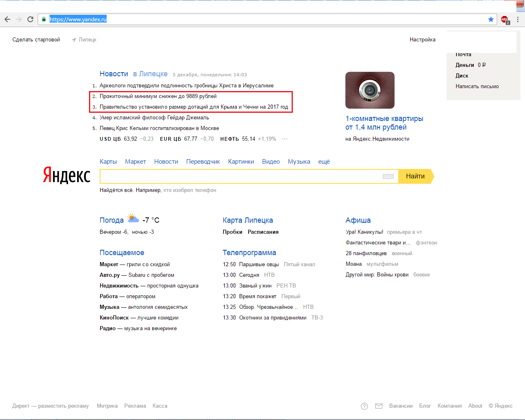
Task: Open Афиша entry Моана
Action: (x=354, y=264)
